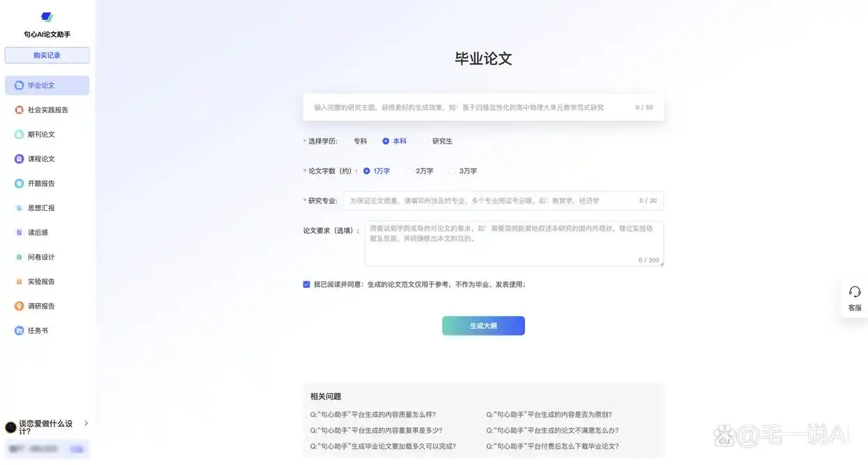Open the 购买记录 page
The image size is (868, 465).
click(x=47, y=55)
